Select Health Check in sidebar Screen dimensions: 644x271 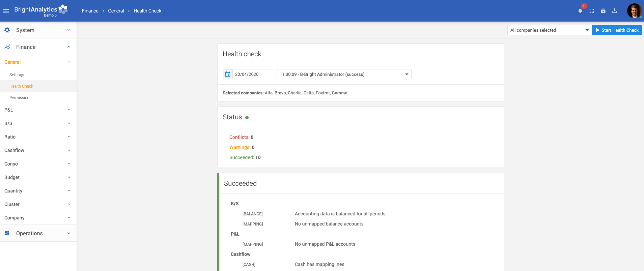[x=38, y=86]
